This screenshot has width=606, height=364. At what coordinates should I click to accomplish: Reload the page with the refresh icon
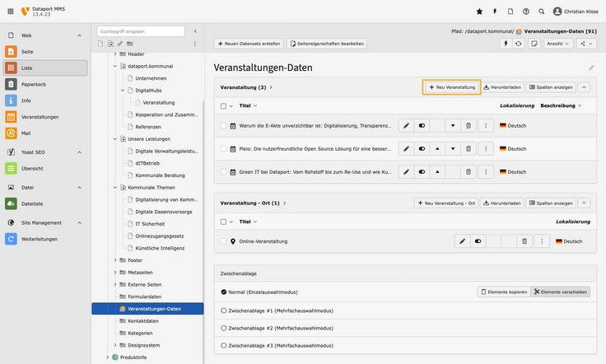(518, 43)
